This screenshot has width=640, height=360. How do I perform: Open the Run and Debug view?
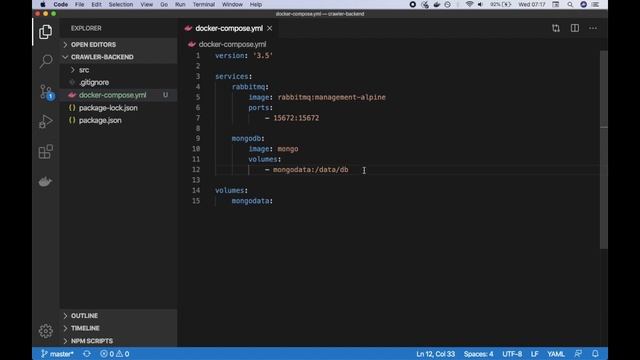46,122
